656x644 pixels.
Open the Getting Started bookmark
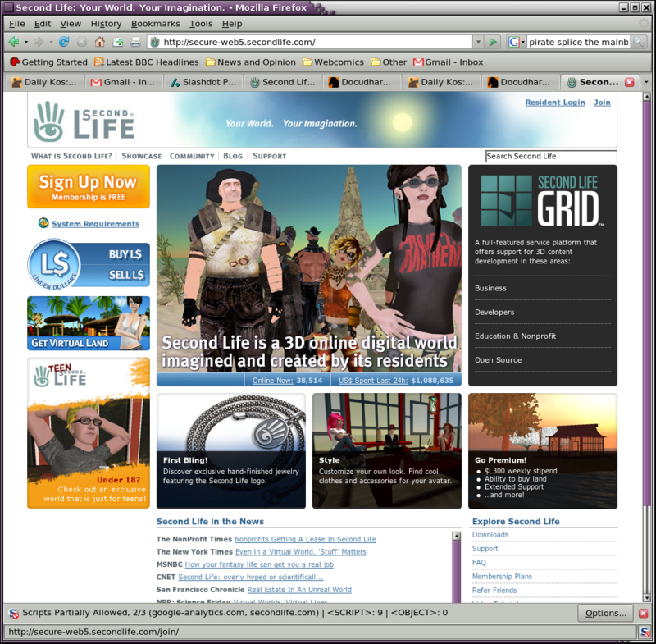(48, 62)
